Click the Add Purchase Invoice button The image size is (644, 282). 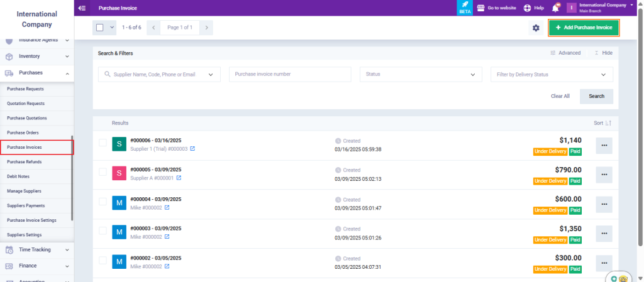tap(584, 28)
